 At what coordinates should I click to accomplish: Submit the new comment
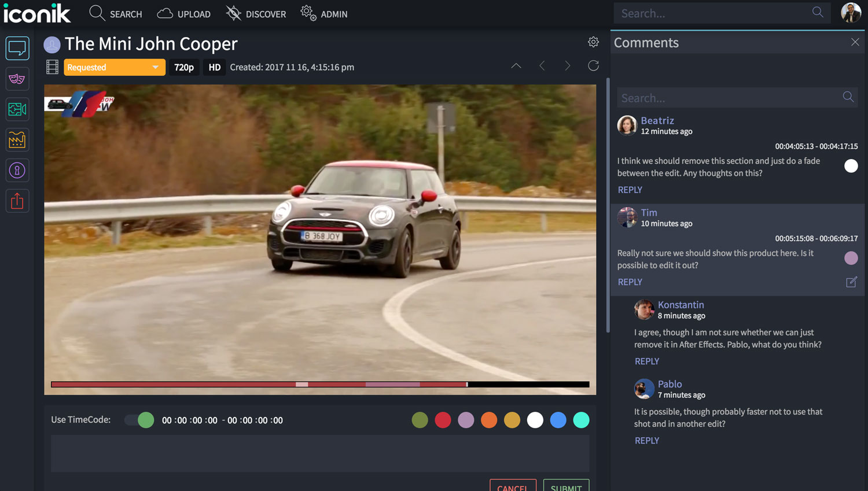pyautogui.click(x=567, y=485)
